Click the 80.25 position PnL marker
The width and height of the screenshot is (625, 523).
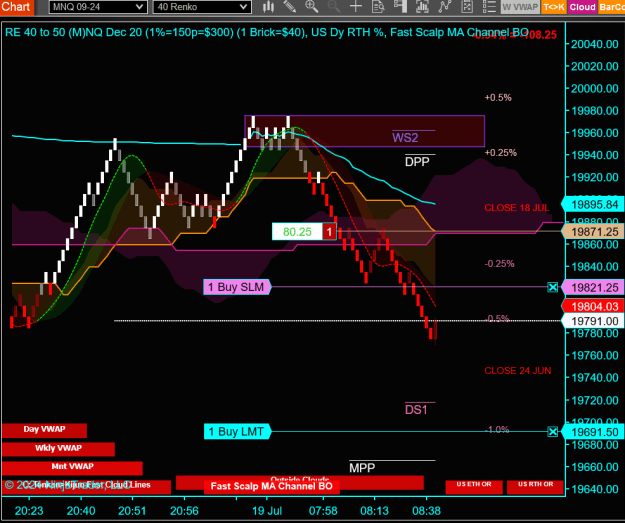pos(297,232)
